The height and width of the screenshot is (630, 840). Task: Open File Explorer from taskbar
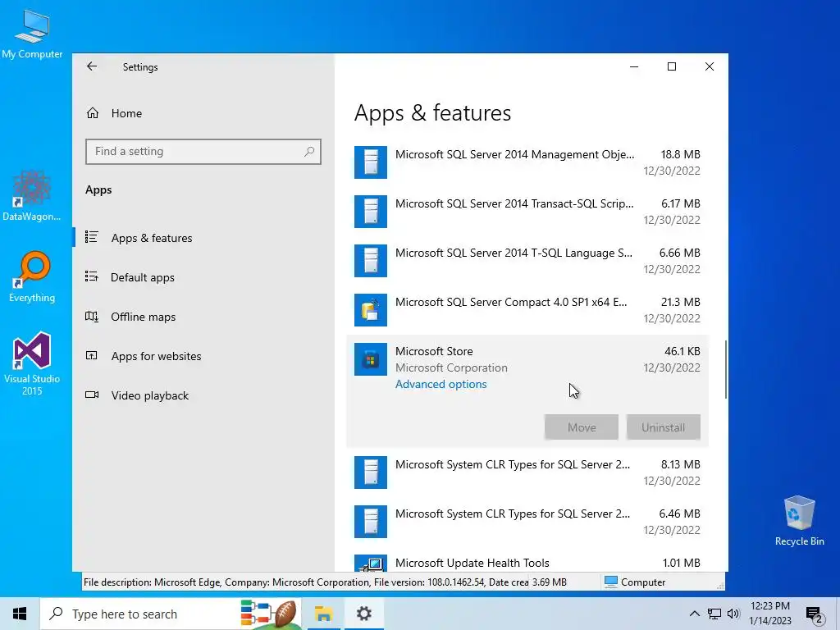click(323, 614)
